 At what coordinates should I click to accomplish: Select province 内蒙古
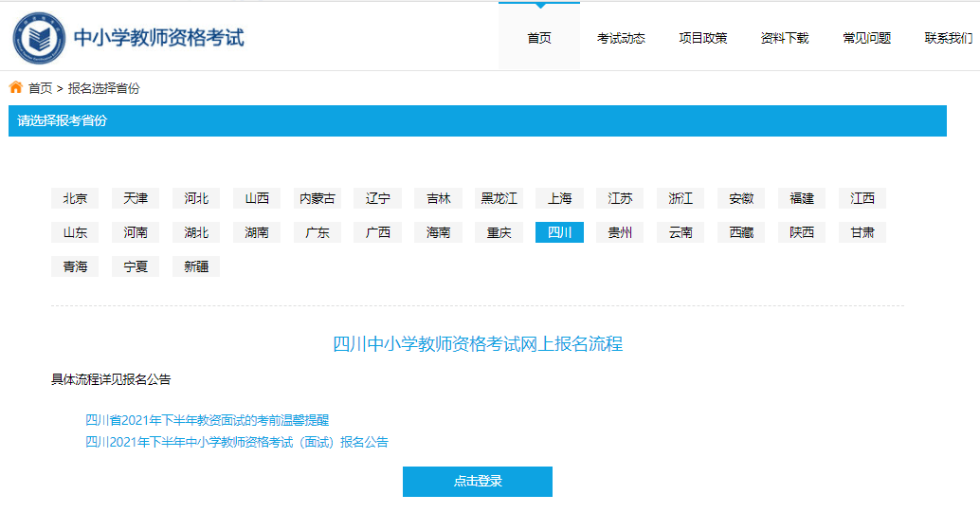(x=318, y=198)
